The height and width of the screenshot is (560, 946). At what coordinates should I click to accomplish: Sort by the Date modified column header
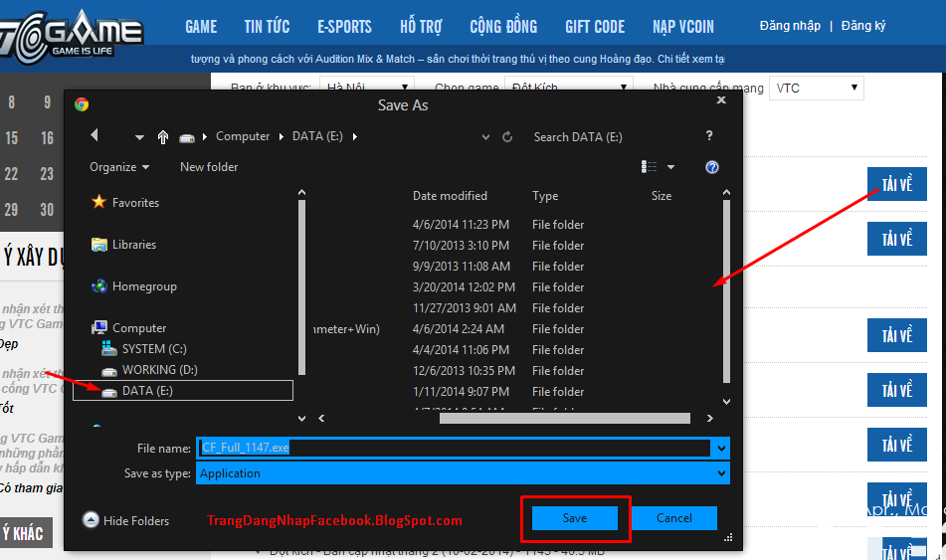450,196
